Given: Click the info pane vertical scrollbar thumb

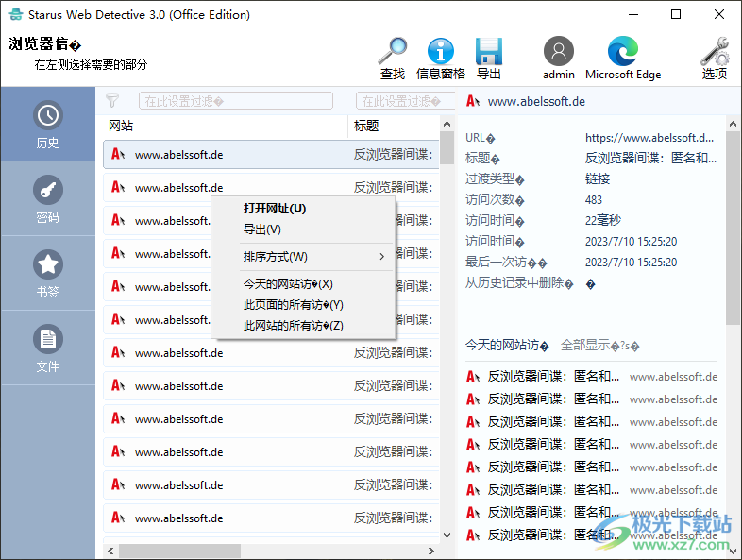Looking at the screenshot, I should pyautogui.click(x=733, y=229).
